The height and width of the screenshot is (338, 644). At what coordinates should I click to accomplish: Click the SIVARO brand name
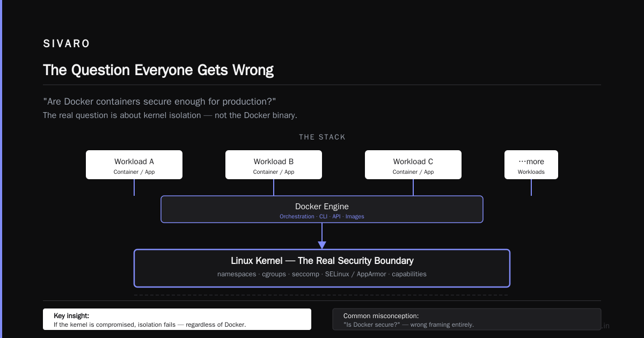click(x=67, y=44)
